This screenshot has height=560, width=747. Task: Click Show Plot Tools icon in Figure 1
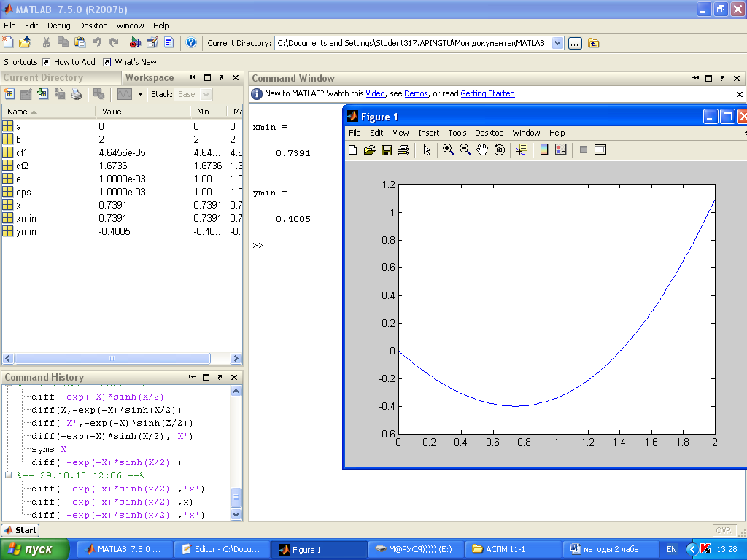[600, 150]
